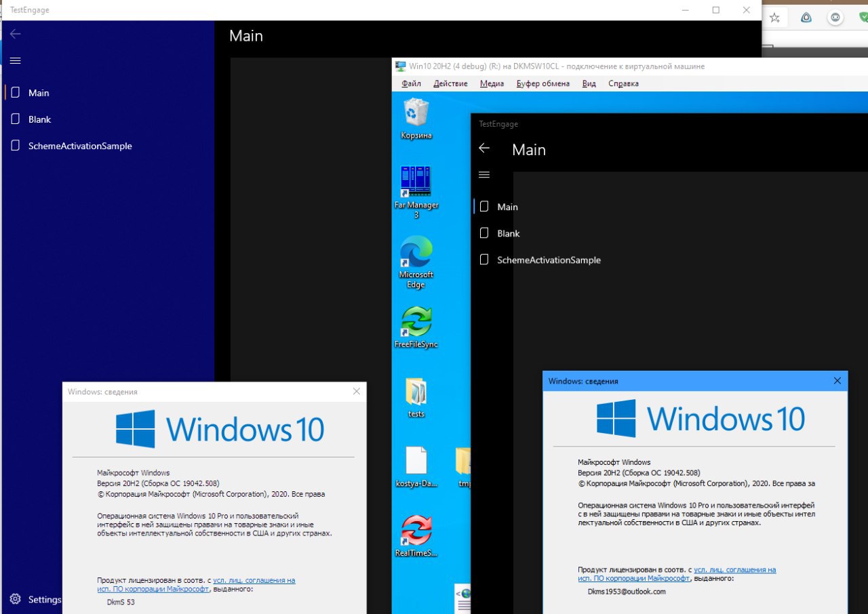Open the Буфер обмена menu
This screenshot has height=614, width=868.
(x=542, y=83)
